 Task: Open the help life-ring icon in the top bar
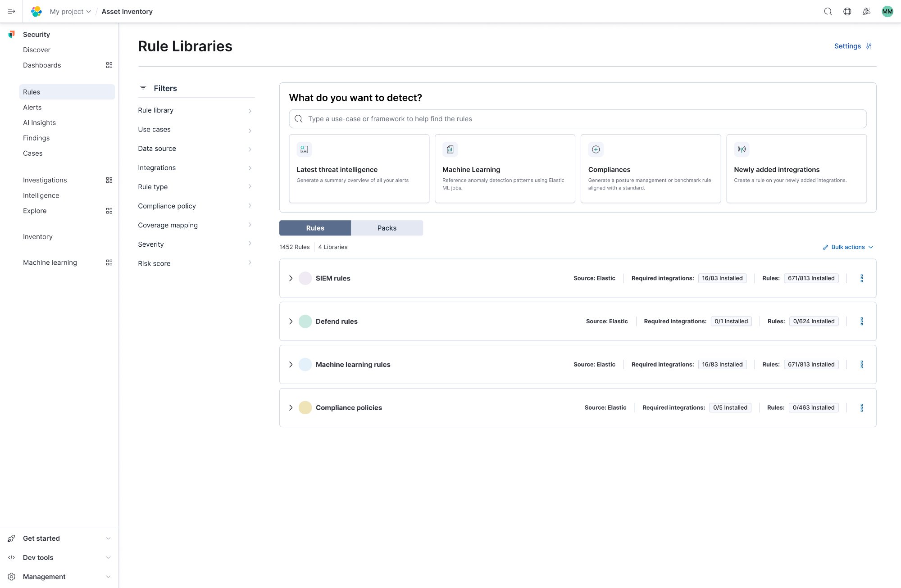(x=847, y=11)
